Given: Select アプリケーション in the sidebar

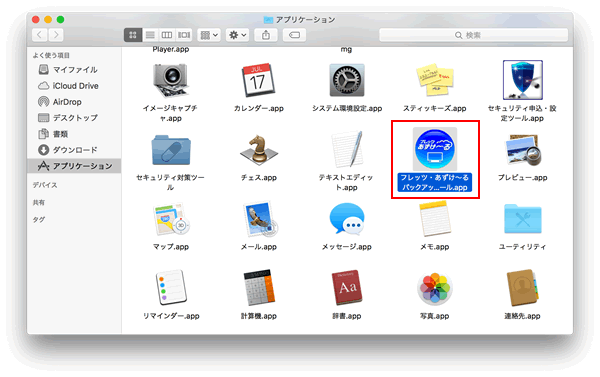Looking at the screenshot, I should coord(74,166).
